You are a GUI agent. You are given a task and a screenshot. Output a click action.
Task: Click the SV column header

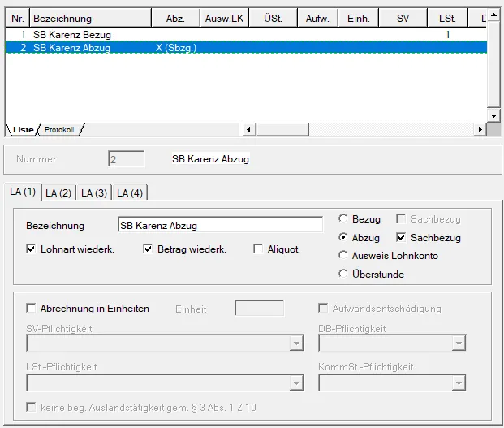click(403, 19)
